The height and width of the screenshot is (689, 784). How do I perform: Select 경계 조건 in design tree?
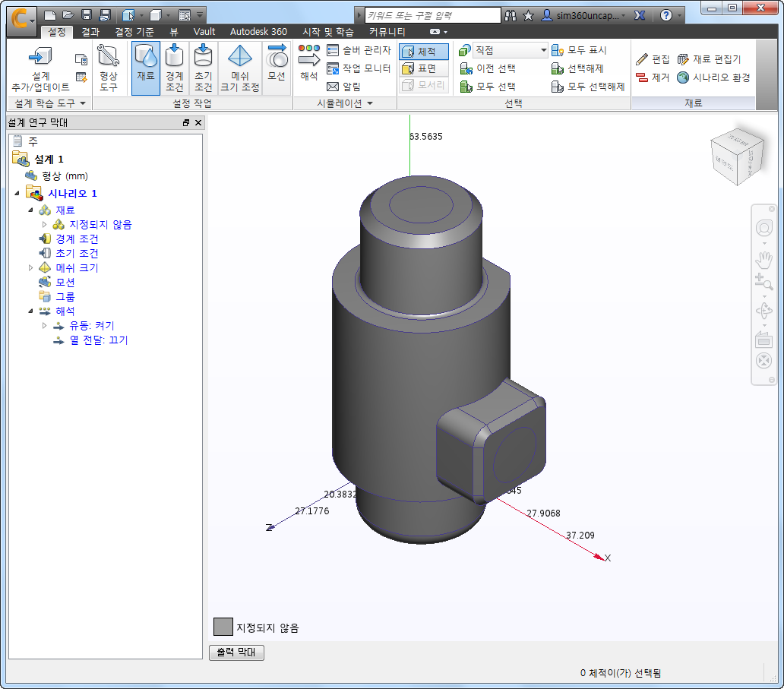tap(77, 239)
